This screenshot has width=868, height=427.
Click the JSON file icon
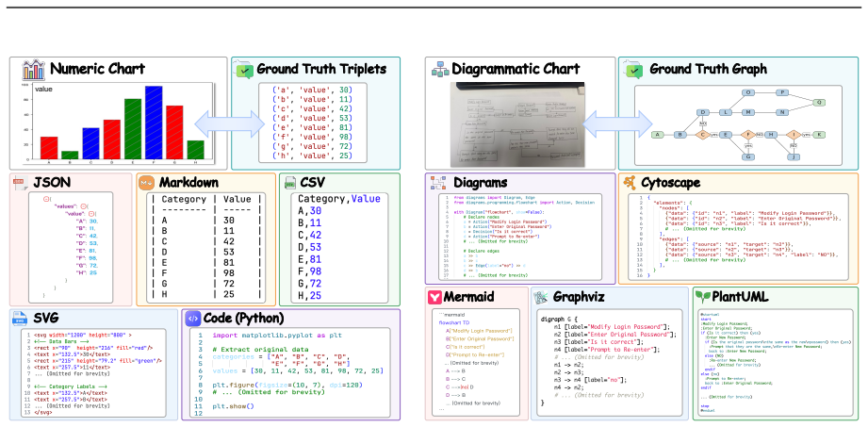20,183
